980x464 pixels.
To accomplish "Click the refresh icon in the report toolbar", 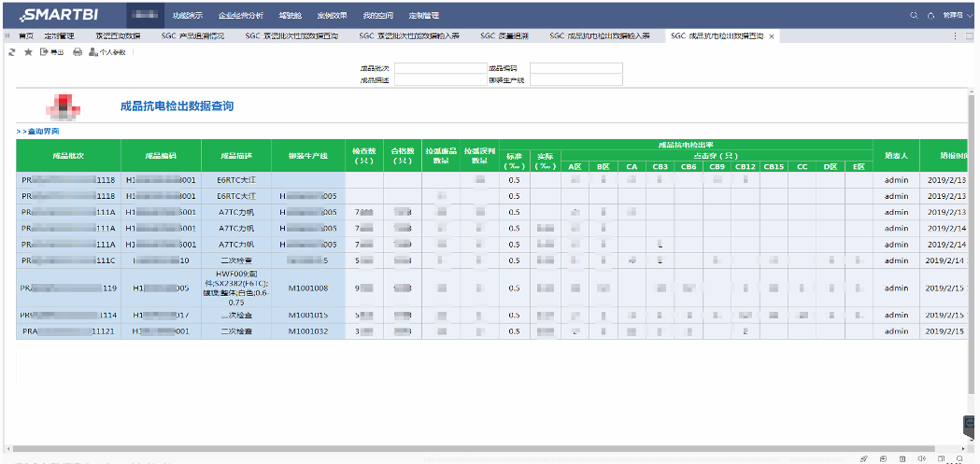I will coord(11,52).
